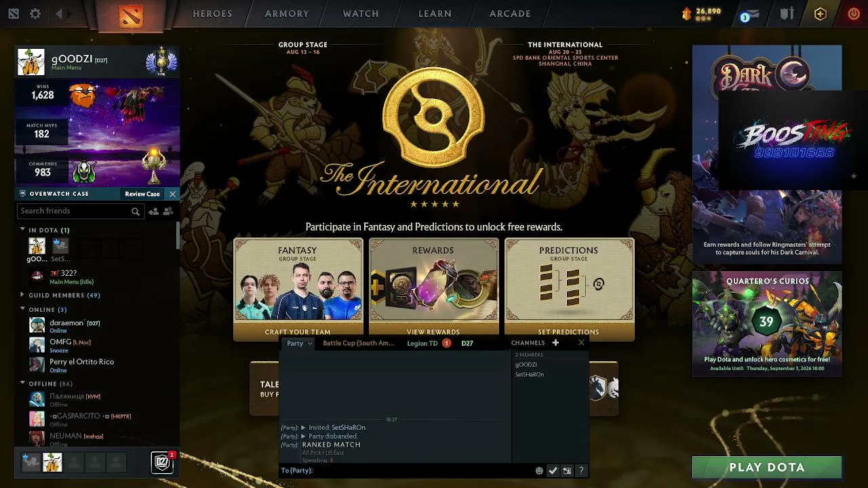Open the Dark Carnival event banner

point(767,155)
